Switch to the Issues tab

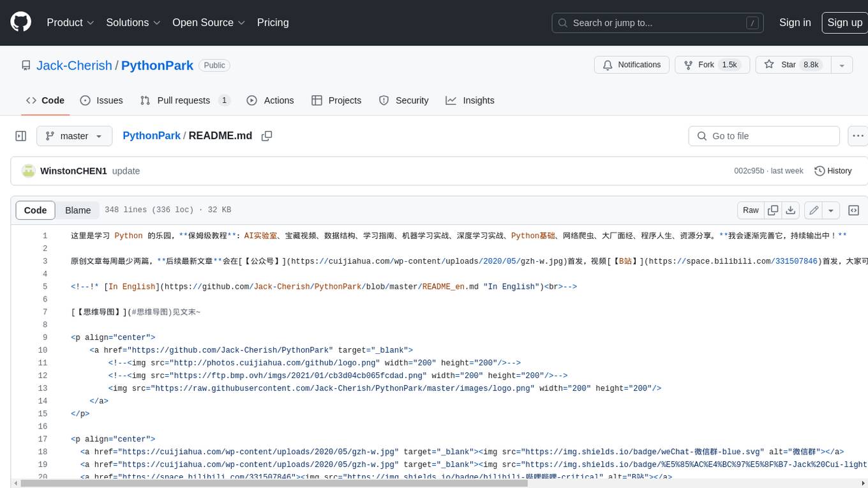(x=101, y=100)
